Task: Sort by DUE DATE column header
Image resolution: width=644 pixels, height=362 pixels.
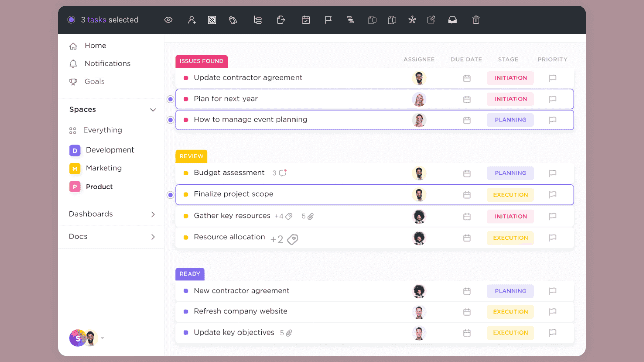Action: pyautogui.click(x=466, y=59)
